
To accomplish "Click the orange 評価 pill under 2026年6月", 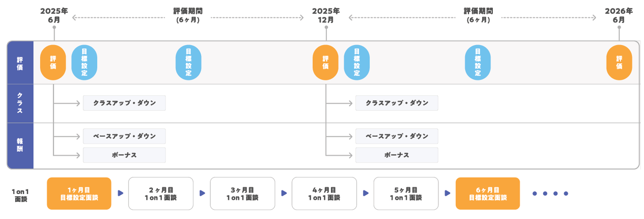I will [x=619, y=63].
